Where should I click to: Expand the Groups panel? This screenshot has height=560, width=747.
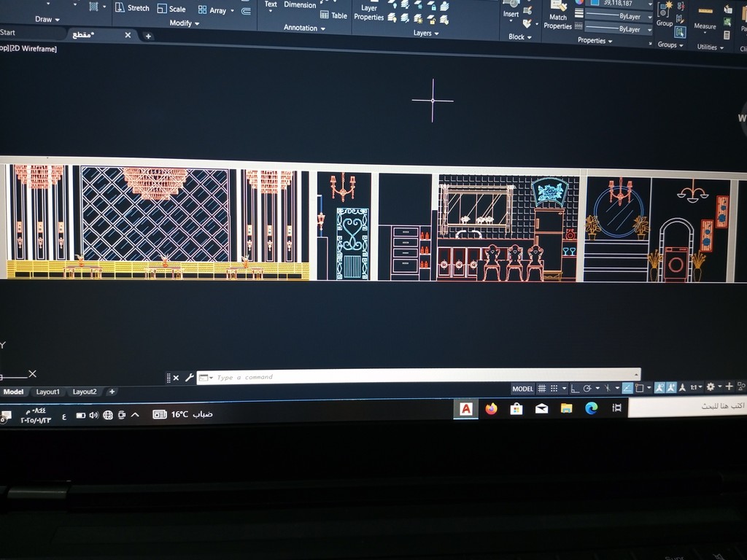[x=670, y=44]
